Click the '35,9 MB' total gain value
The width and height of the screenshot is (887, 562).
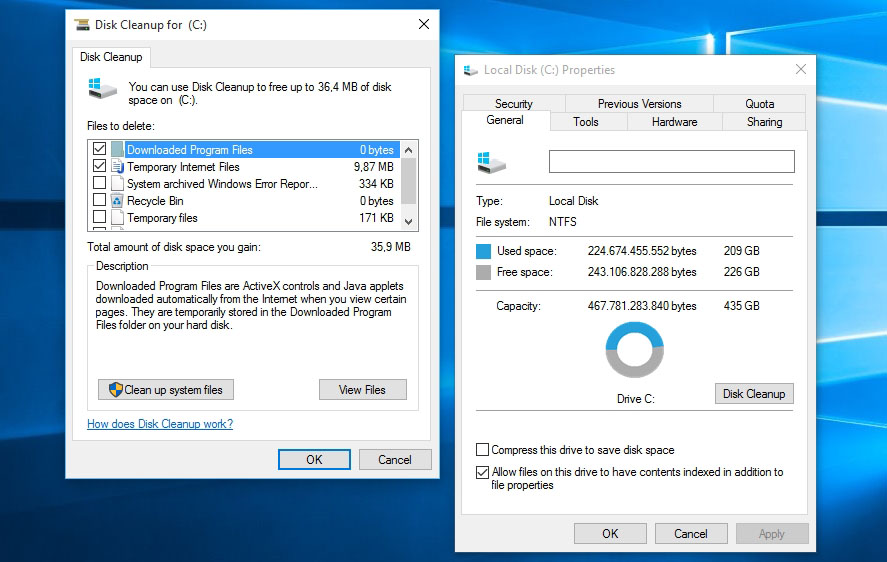(x=390, y=247)
